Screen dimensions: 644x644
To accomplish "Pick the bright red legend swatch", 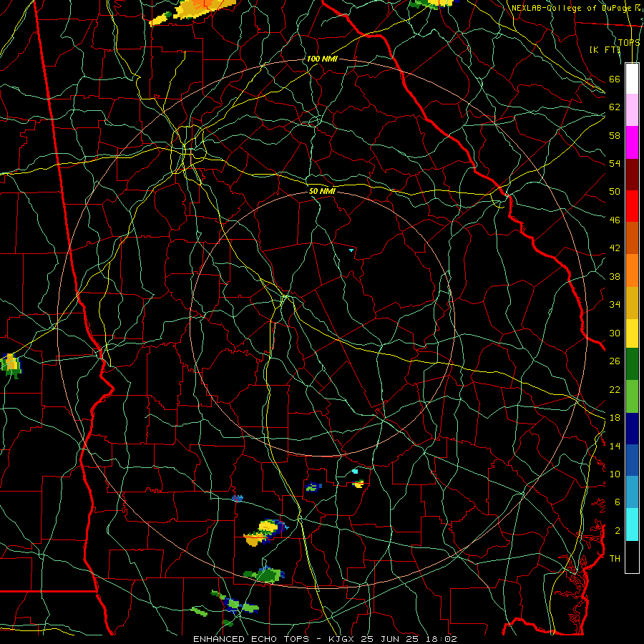I will (x=632, y=206).
